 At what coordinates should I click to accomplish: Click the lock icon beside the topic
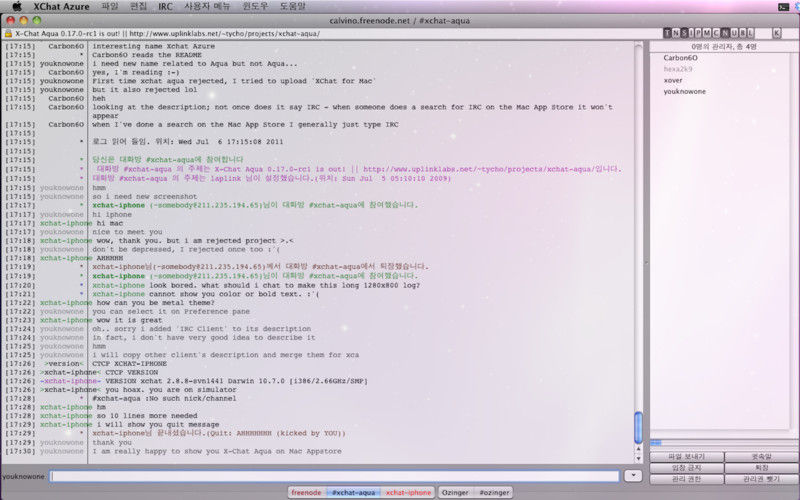tap(8, 34)
